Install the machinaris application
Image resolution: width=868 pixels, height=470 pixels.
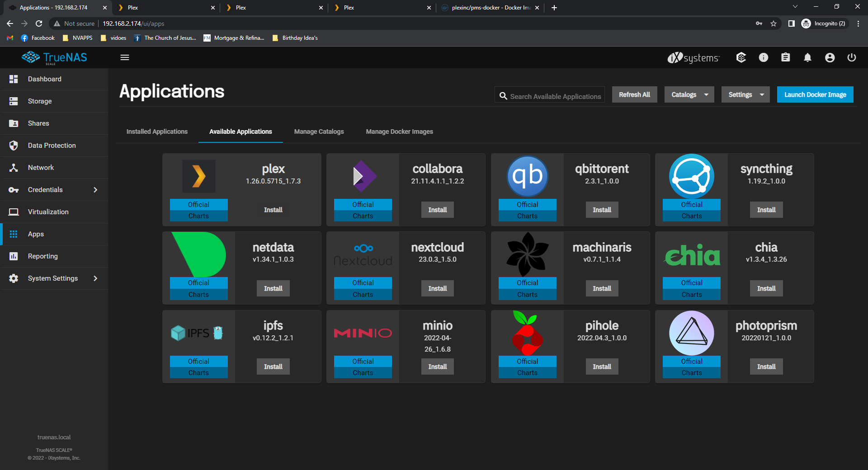click(602, 288)
